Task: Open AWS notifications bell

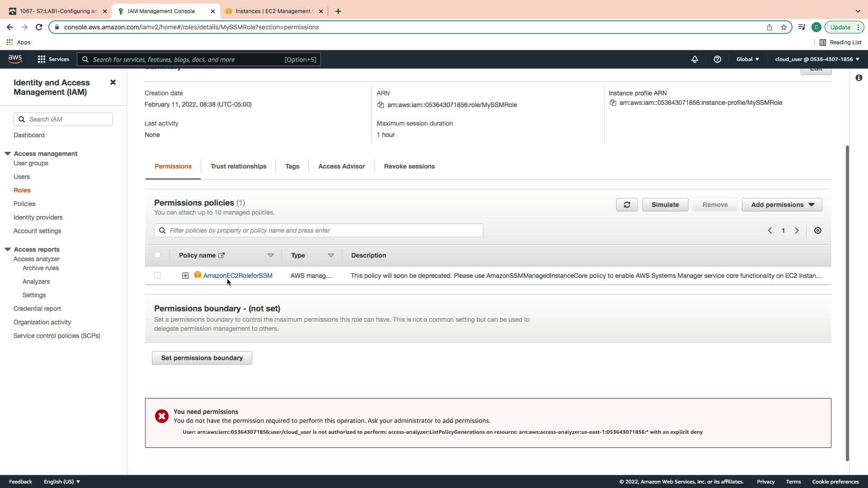Action: click(694, 59)
